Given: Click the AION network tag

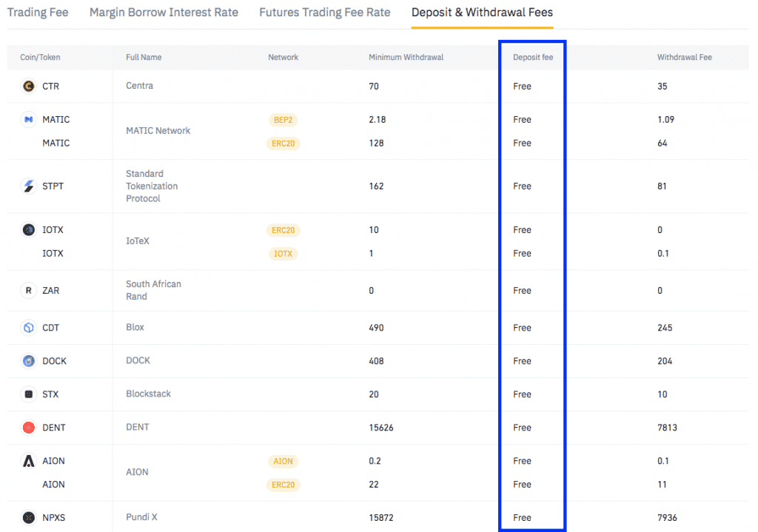Looking at the screenshot, I should click(x=283, y=461).
